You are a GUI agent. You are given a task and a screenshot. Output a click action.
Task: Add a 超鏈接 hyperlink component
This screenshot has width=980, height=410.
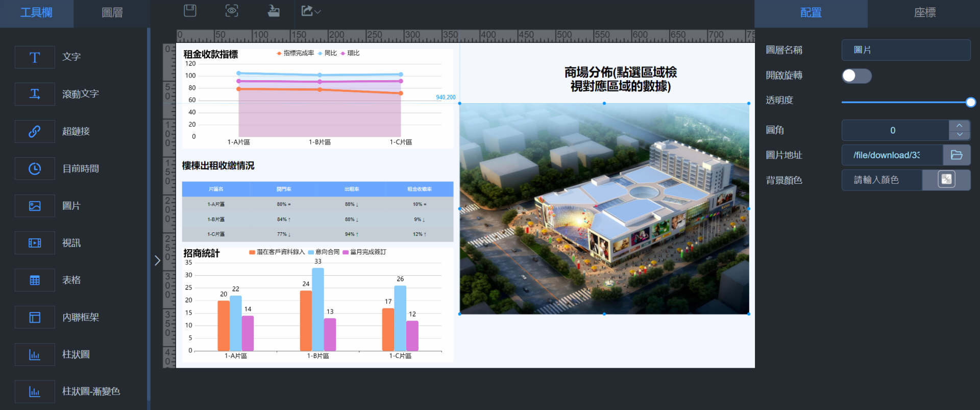point(35,131)
